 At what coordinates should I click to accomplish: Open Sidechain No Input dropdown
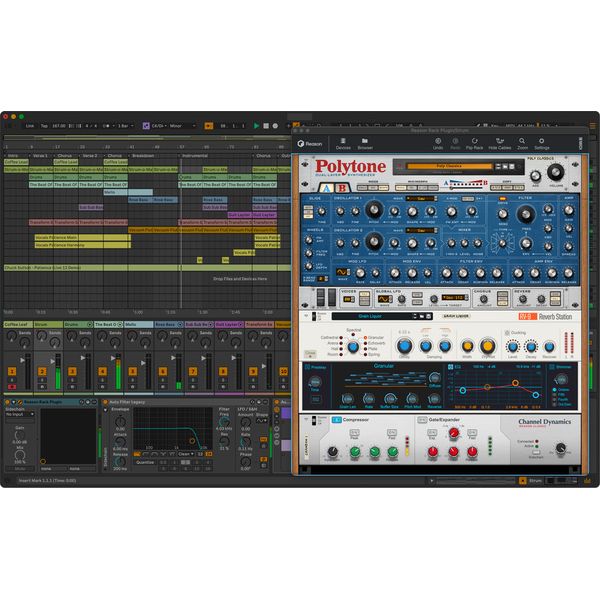coord(20,414)
